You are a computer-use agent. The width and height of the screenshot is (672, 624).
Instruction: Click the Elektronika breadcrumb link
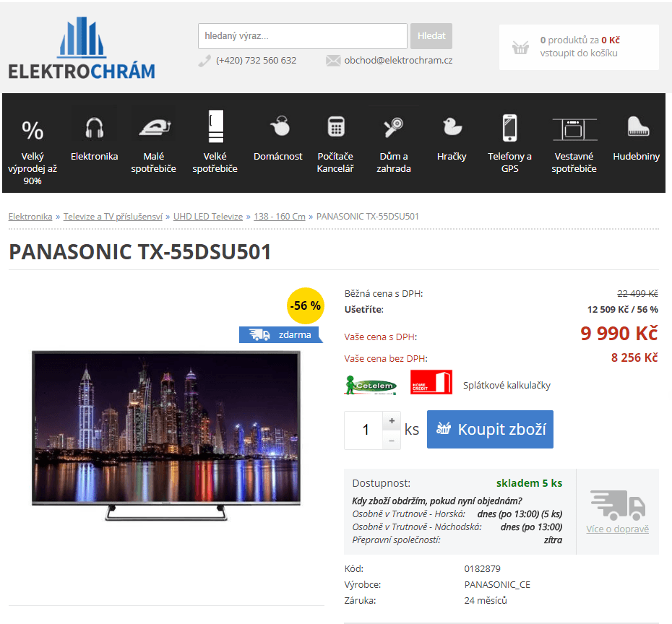pyautogui.click(x=30, y=217)
